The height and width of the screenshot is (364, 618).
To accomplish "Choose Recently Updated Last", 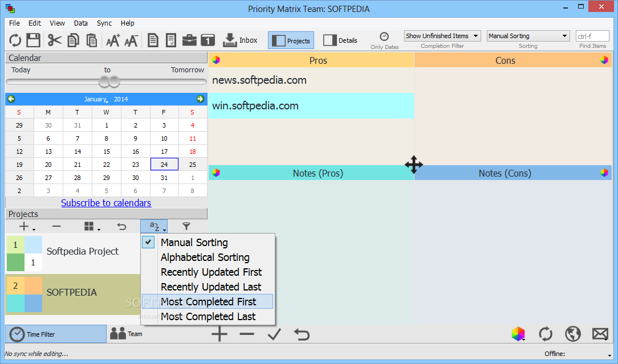I will (x=208, y=287).
